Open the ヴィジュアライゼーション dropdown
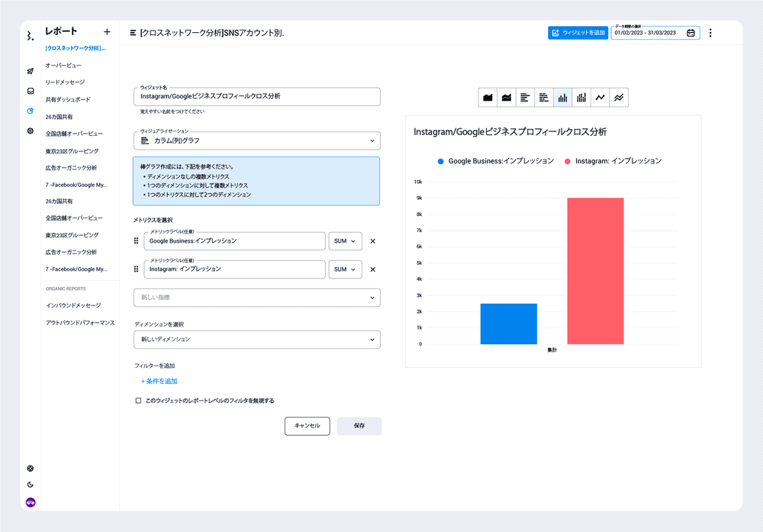Screen dimensions: 763x532 [x=256, y=140]
